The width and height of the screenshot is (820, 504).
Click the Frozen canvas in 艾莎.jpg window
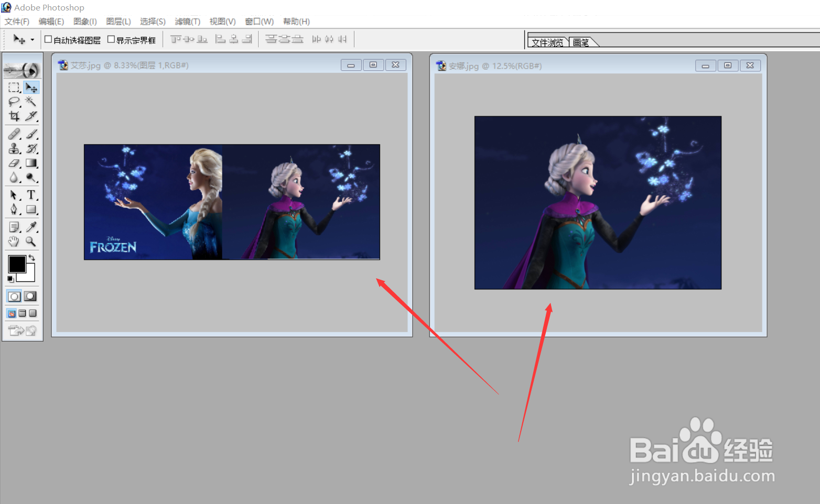tap(232, 202)
